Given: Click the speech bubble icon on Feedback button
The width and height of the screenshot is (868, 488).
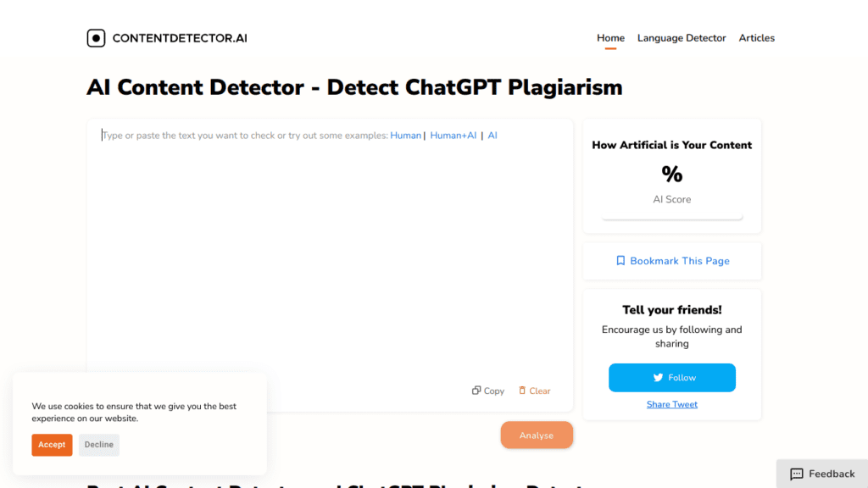Looking at the screenshot, I should [798, 474].
